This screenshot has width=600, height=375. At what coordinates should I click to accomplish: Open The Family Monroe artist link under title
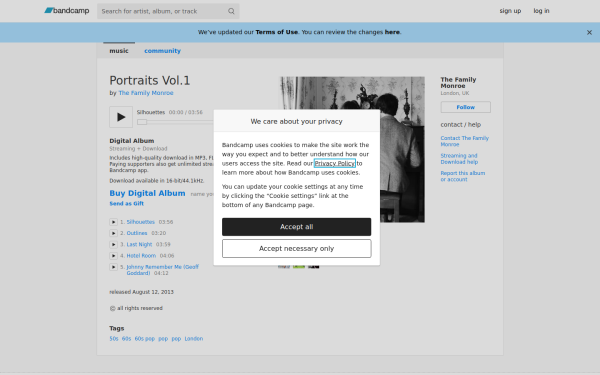[x=146, y=93]
